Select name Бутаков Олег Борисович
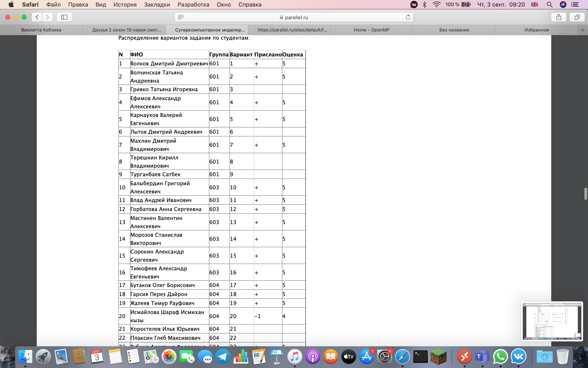This screenshot has width=588, height=368. pyautogui.click(x=163, y=285)
